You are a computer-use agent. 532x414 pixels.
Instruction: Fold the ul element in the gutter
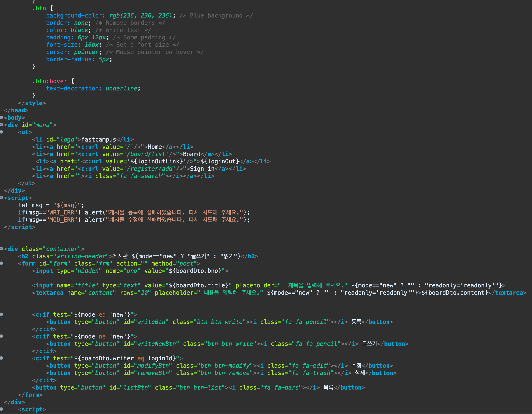1,132
